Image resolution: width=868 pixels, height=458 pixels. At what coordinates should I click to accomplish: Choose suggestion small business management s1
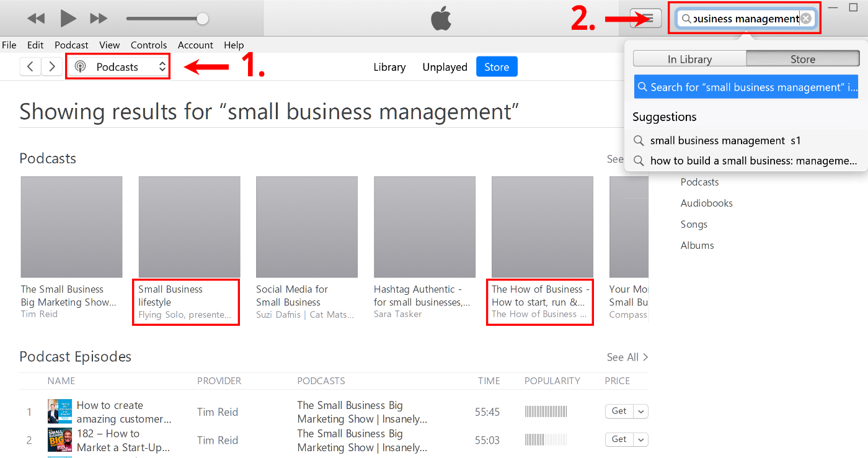[725, 140]
